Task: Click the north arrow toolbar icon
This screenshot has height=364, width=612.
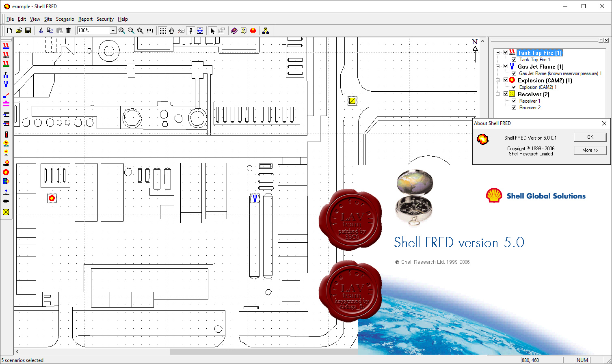Action: [x=190, y=31]
